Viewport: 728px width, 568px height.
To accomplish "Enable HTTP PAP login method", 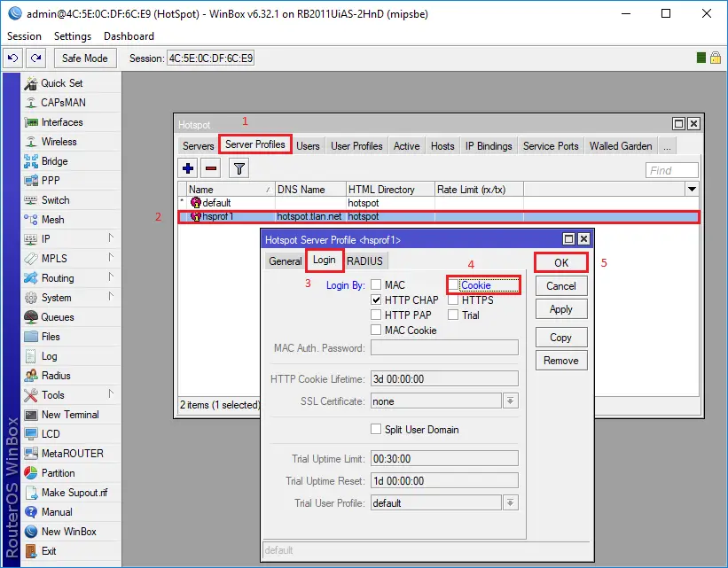I will pyautogui.click(x=376, y=315).
